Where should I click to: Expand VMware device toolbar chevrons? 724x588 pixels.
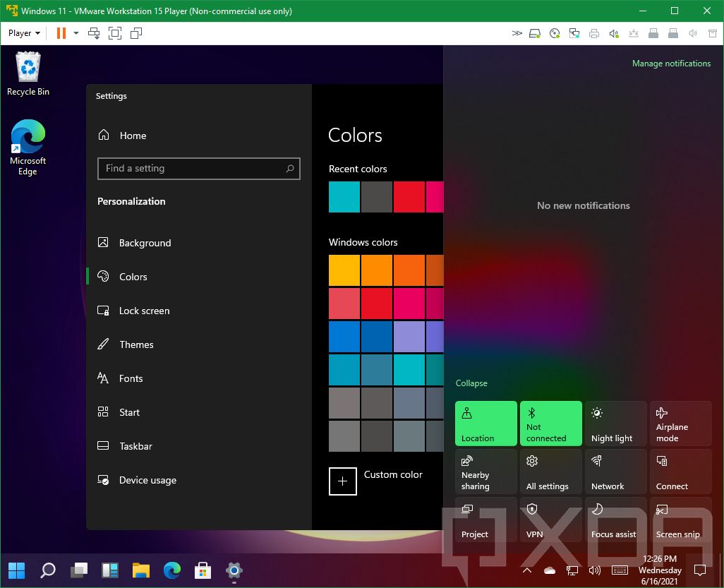tap(517, 33)
